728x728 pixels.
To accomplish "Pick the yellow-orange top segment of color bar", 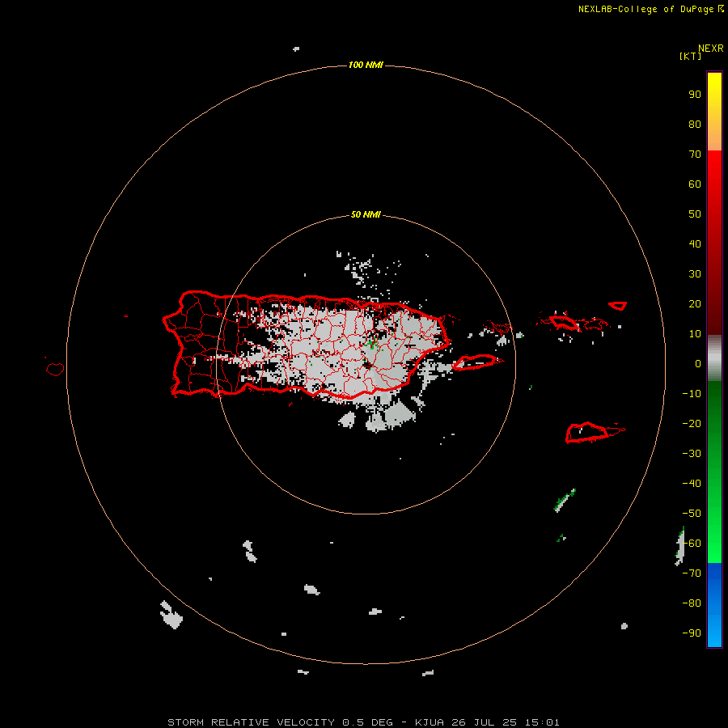I will (714, 112).
